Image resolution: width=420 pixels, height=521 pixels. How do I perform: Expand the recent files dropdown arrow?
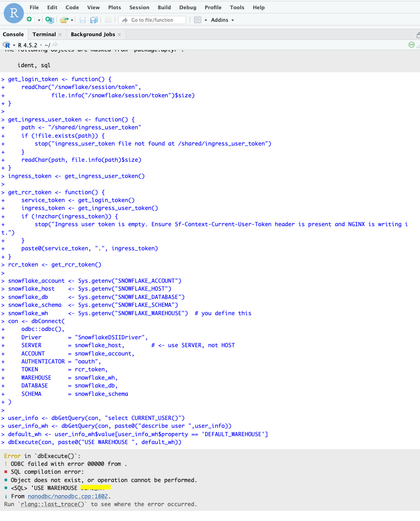[x=72, y=20]
